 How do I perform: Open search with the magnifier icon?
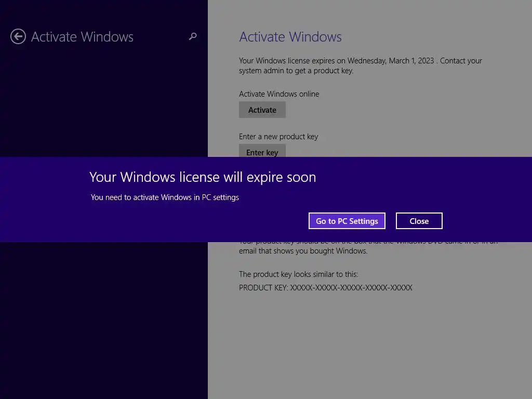pyautogui.click(x=193, y=36)
